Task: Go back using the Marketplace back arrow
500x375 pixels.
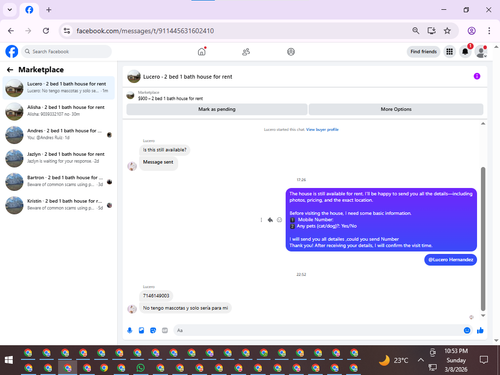Action: [10, 70]
